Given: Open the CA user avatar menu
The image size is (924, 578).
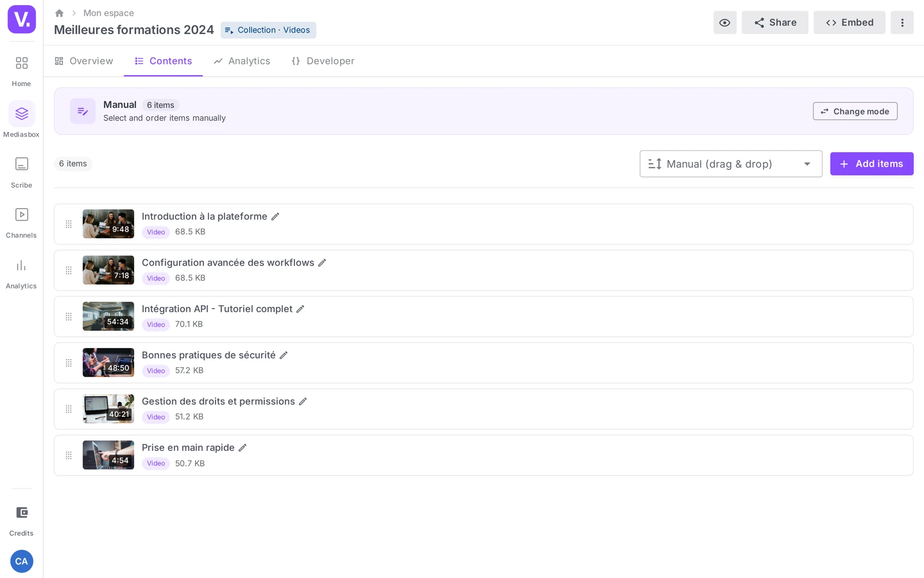Looking at the screenshot, I should click(21, 561).
